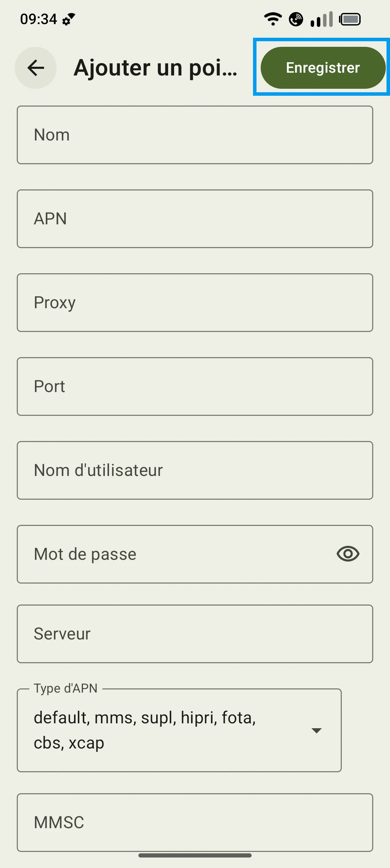Viewport: 390px width, 868px height.
Task: Tap the Nom input field
Action: click(195, 135)
